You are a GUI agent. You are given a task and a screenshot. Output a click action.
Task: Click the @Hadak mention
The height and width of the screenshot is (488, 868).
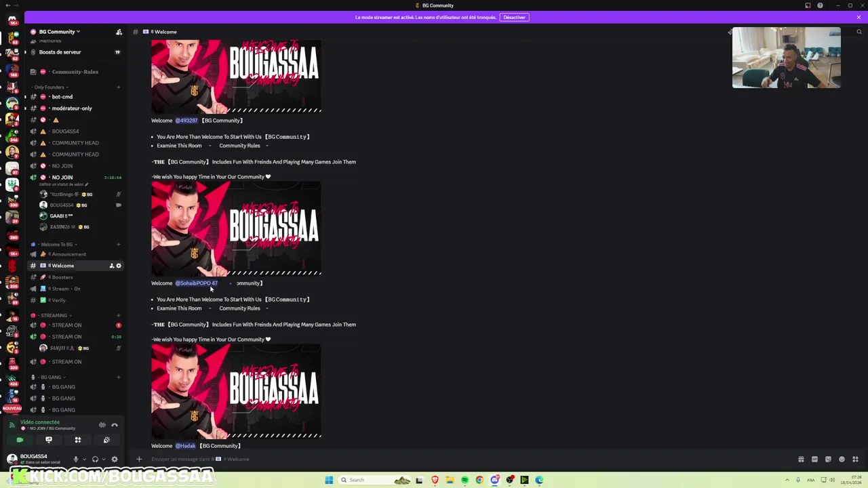[x=185, y=446]
